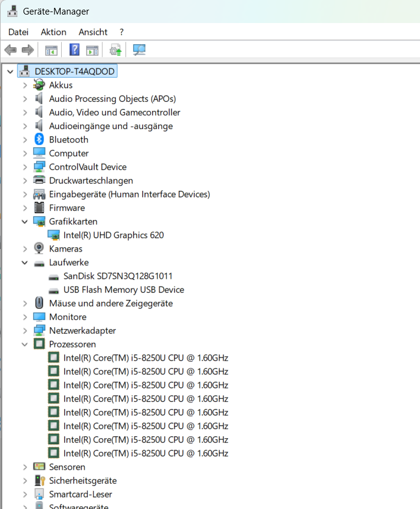Collapse the DESKTOP-T4AQDOD root node
The width and height of the screenshot is (420, 509).
10,72
